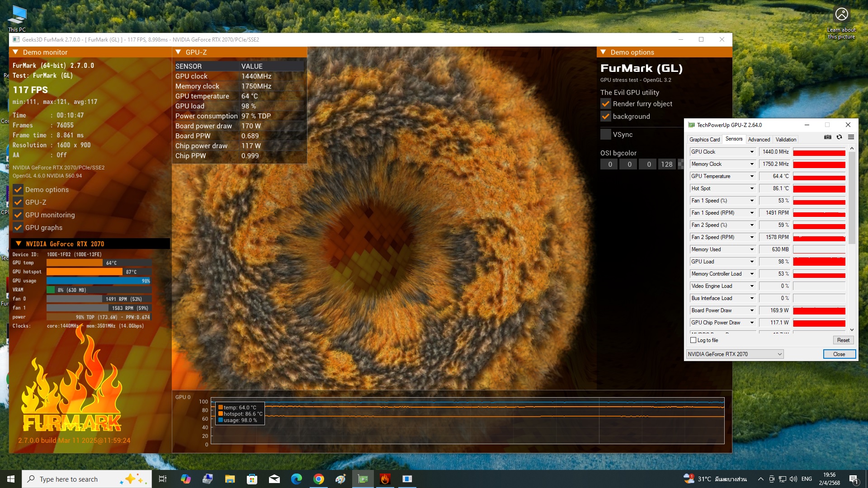868x488 pixels.
Task: Open the This PC desktop icon
Action: [x=17, y=19]
